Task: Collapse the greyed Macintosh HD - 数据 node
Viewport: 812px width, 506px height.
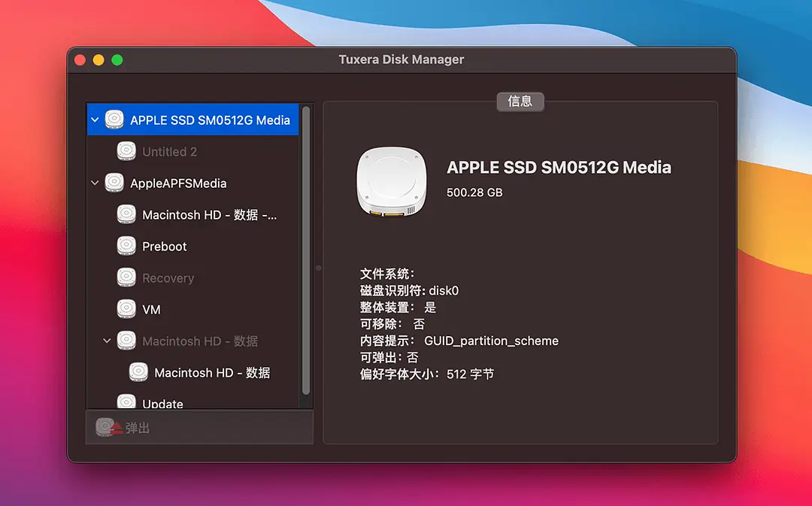Action: click(107, 341)
